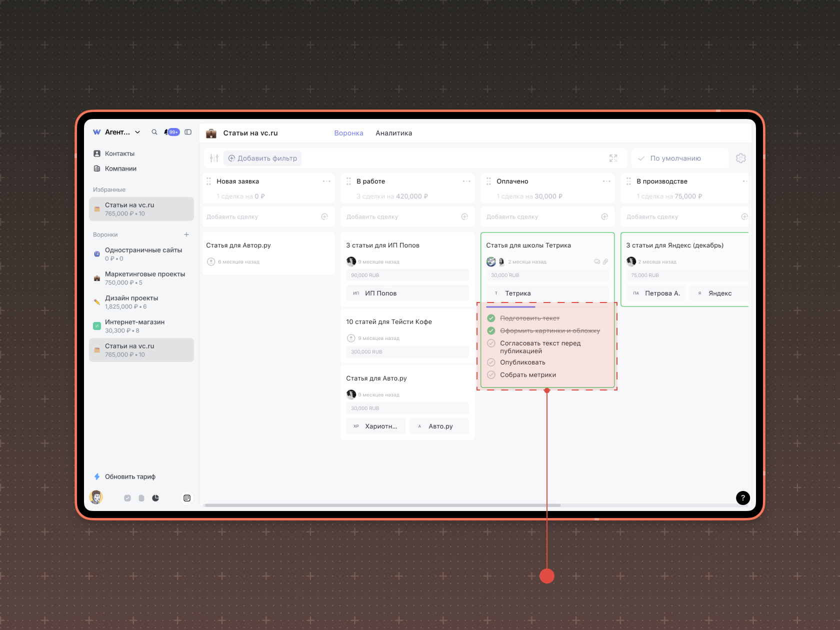Open the search magnifier icon in sidebar
Screen dimensions: 840x630
click(x=154, y=132)
